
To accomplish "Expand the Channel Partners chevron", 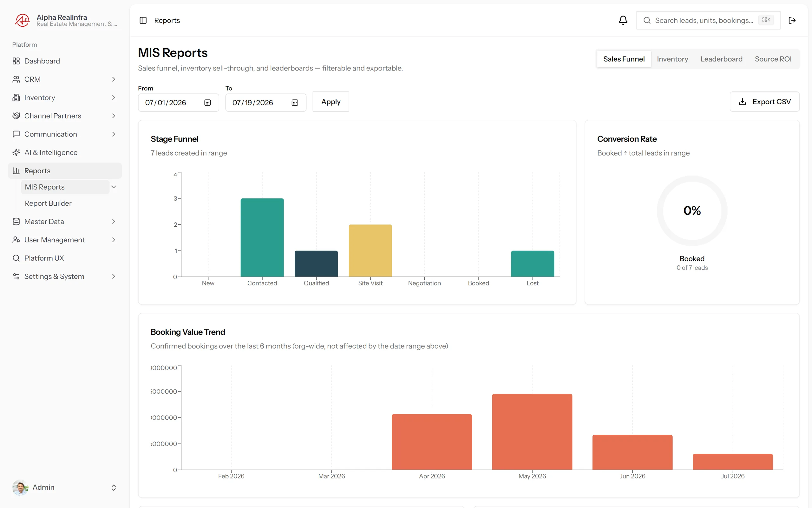I will tap(114, 116).
